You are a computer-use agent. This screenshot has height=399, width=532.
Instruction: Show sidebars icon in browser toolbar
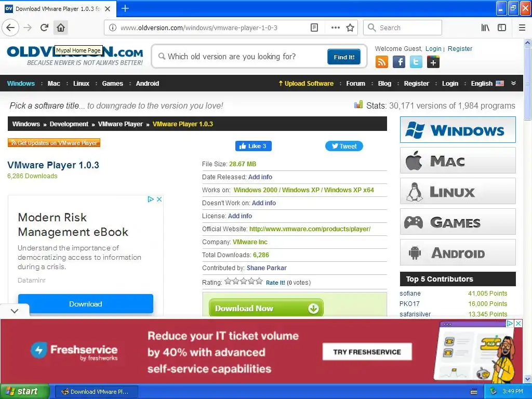502,28
